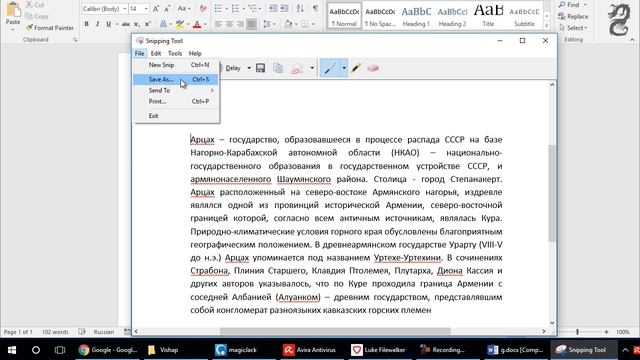Screen dimensions: 640x360
Task: Click the Copy icon in Snipping Tool toolbar
Action: 278,68
